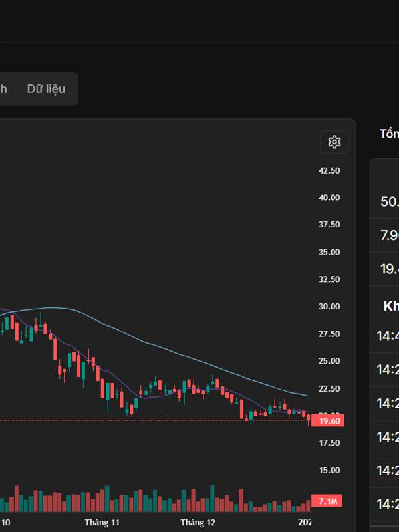
Task: Click the 42.50 price axis label
Action: [329, 170]
